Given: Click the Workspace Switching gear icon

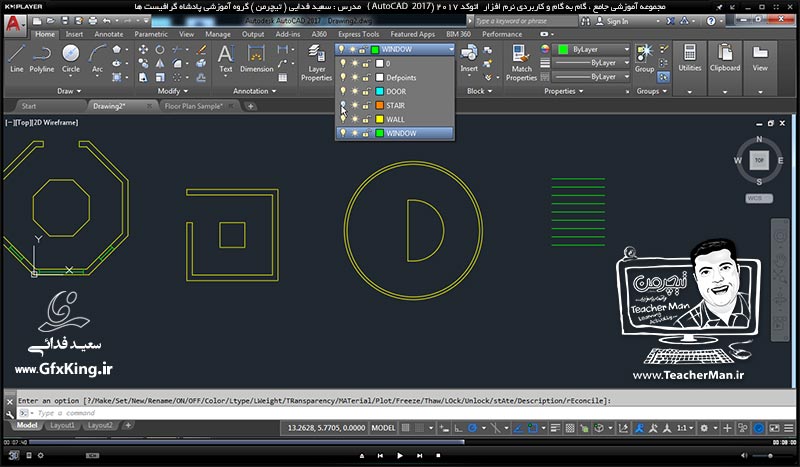Looking at the screenshot, I should coord(704,428).
